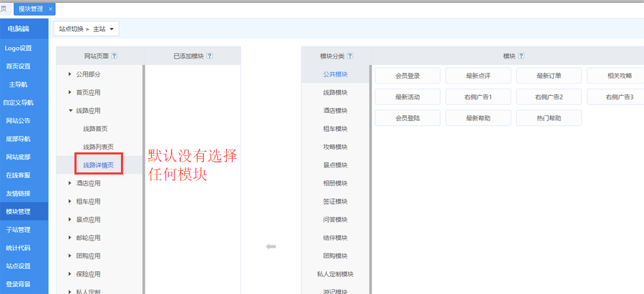Select 线路列表页 in the page tree
The height and width of the screenshot is (294, 644).
[98, 147]
